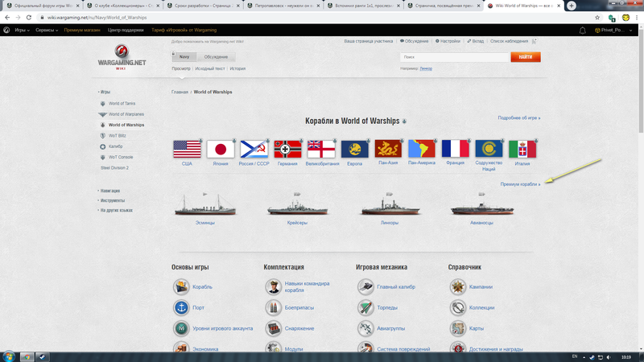Click the France tricolor flag

456,149
